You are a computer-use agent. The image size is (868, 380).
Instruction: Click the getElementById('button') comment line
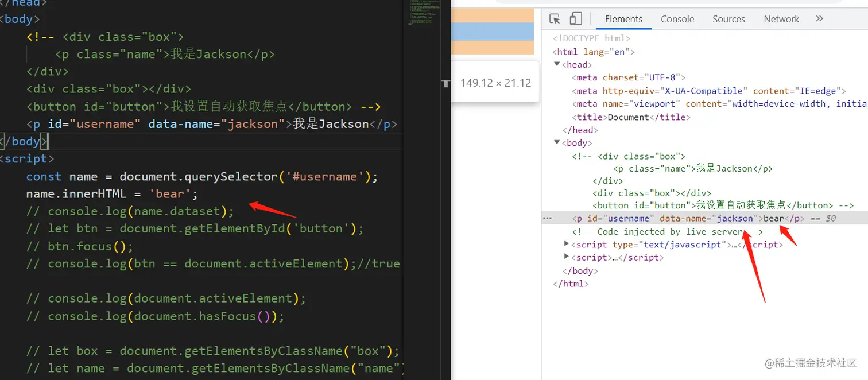pyautogui.click(x=195, y=228)
